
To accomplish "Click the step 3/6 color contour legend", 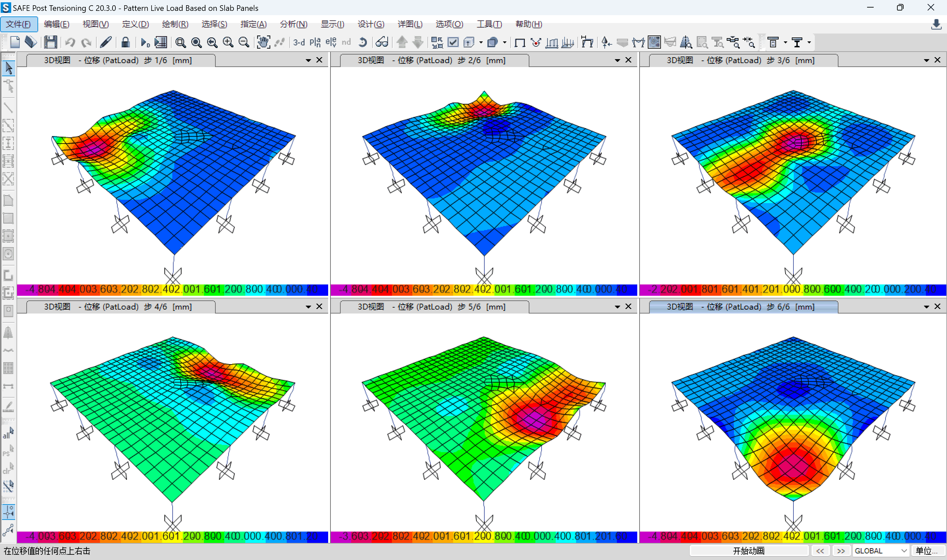I will [793, 290].
